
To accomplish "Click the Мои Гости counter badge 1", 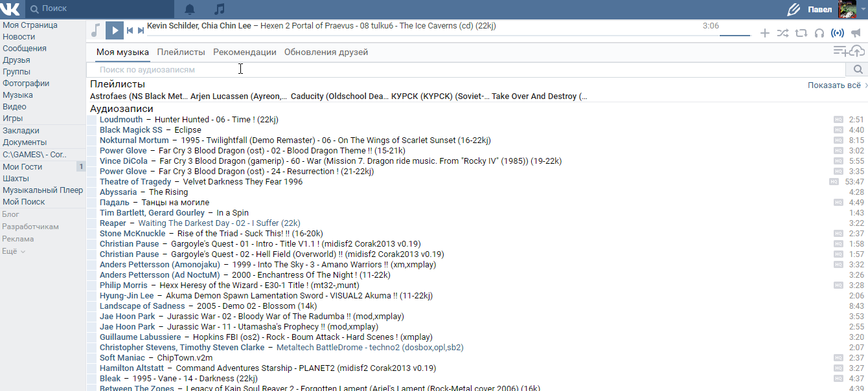I will pos(81,167).
